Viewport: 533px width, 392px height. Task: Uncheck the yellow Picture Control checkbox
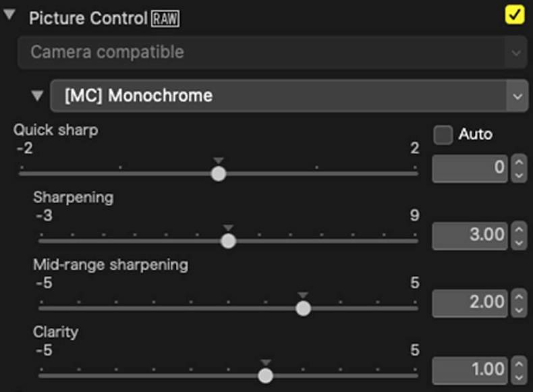[x=515, y=15]
